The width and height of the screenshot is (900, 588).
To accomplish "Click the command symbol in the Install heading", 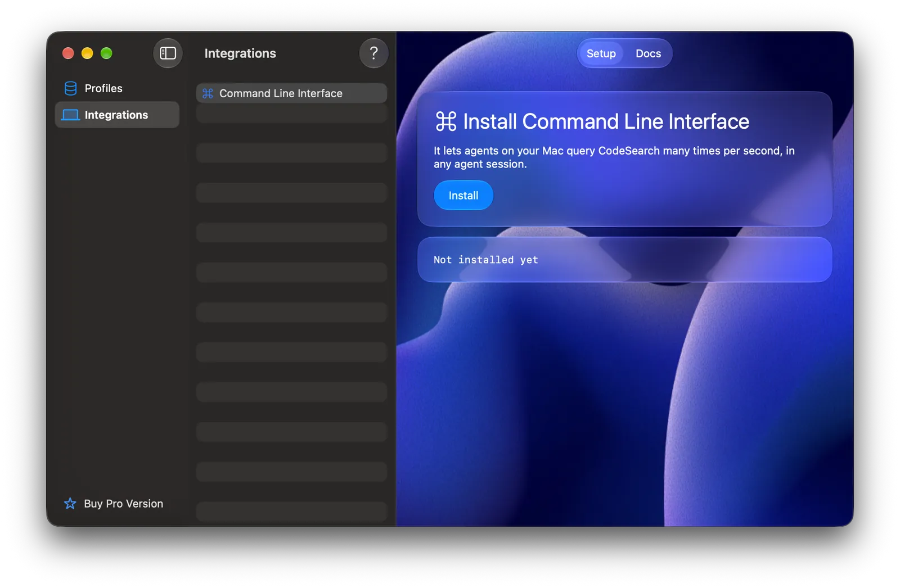I will point(446,121).
